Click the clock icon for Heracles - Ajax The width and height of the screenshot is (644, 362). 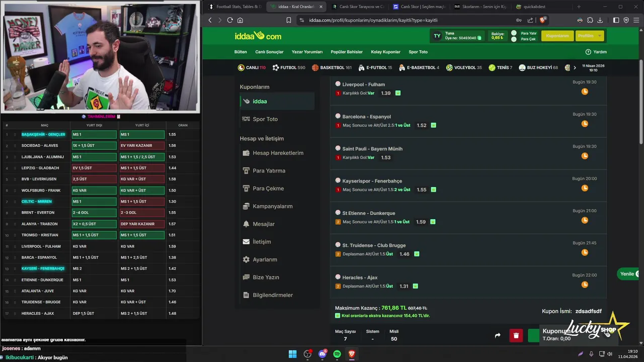point(585,285)
